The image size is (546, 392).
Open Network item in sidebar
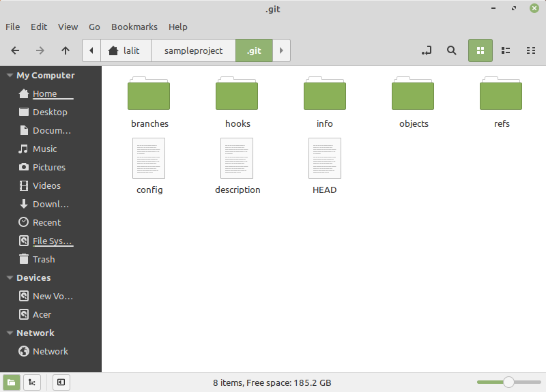(x=51, y=351)
